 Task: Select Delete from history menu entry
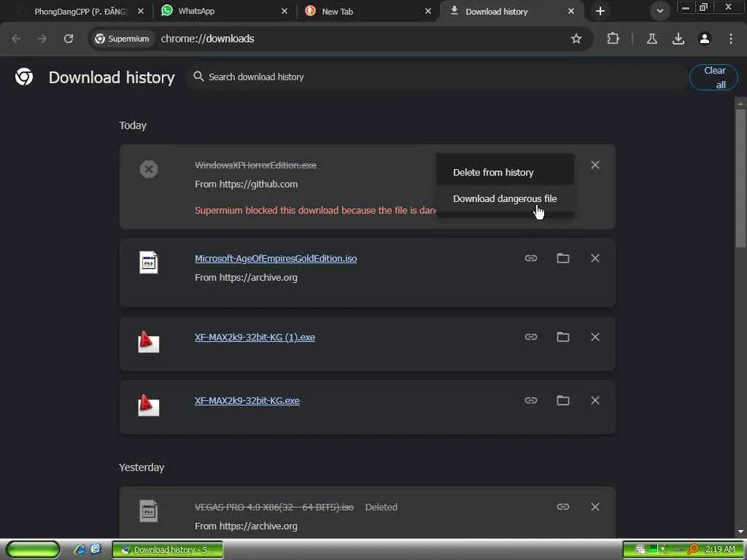pyautogui.click(x=505, y=172)
